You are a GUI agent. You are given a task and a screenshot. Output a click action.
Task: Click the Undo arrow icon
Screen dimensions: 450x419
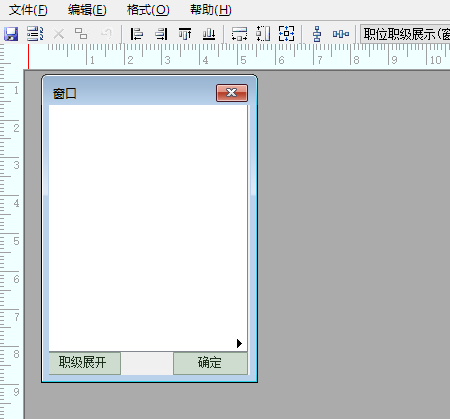pos(106,34)
